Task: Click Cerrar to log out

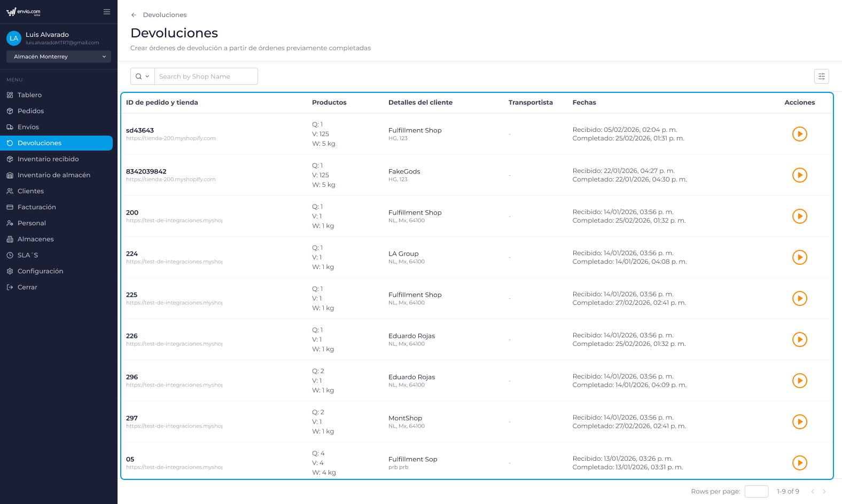Action: [x=27, y=287]
